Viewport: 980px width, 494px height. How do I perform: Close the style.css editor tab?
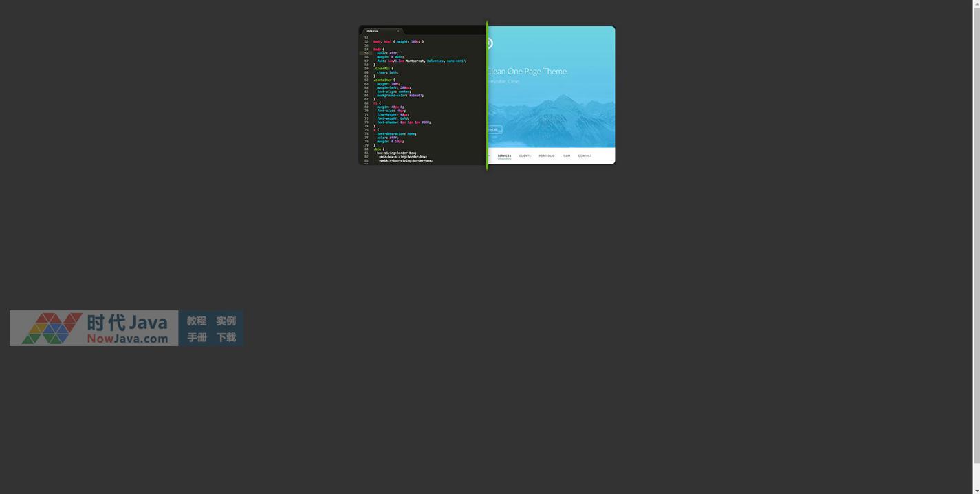(x=398, y=31)
